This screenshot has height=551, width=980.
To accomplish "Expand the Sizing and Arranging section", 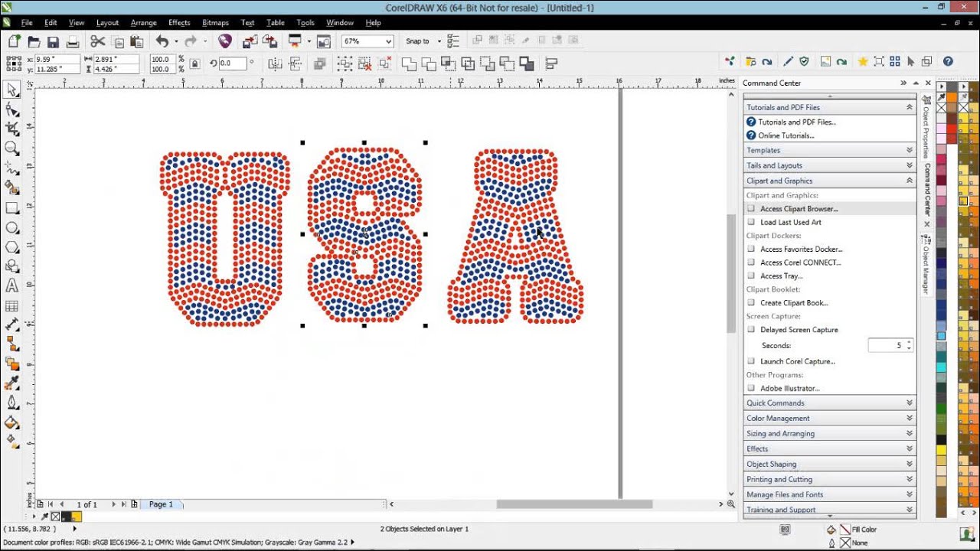I will [x=910, y=433].
